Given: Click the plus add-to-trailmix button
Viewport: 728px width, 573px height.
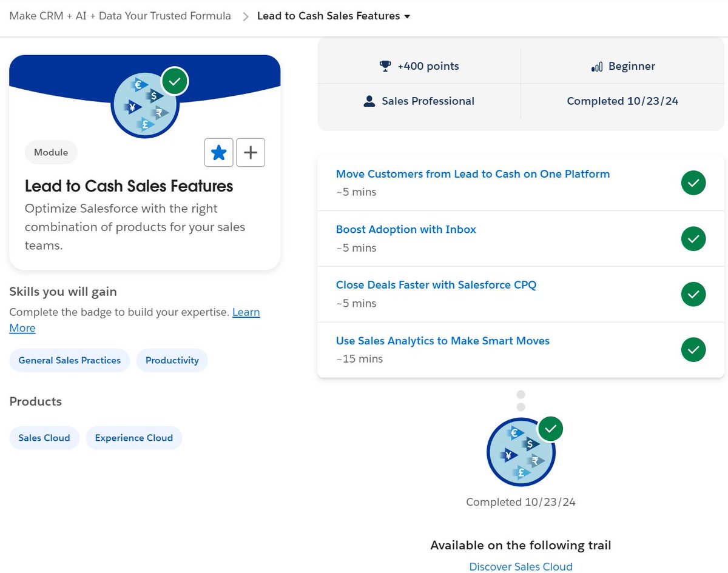Looking at the screenshot, I should [251, 153].
